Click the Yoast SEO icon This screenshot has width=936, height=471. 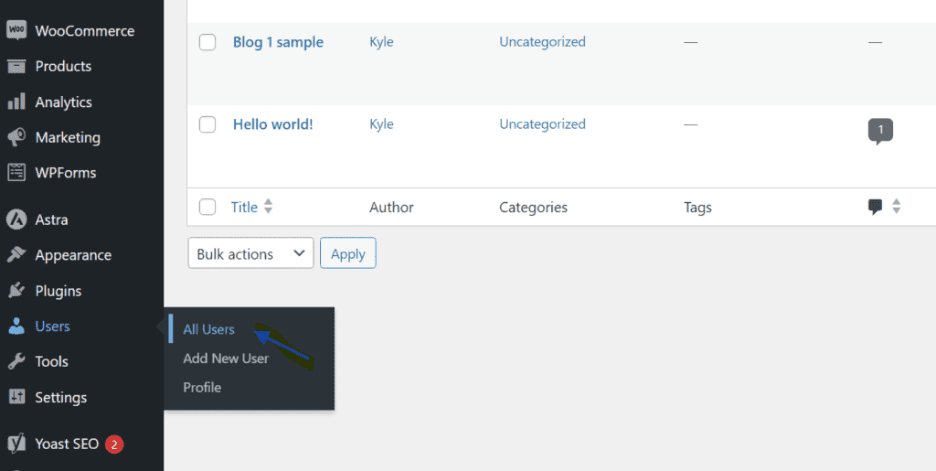16,443
